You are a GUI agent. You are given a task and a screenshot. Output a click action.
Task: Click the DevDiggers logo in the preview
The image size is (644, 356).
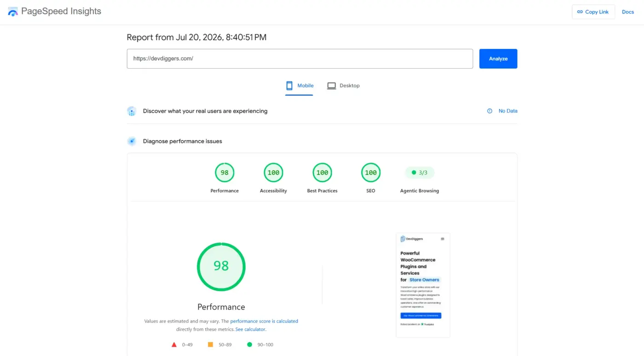[x=412, y=239]
